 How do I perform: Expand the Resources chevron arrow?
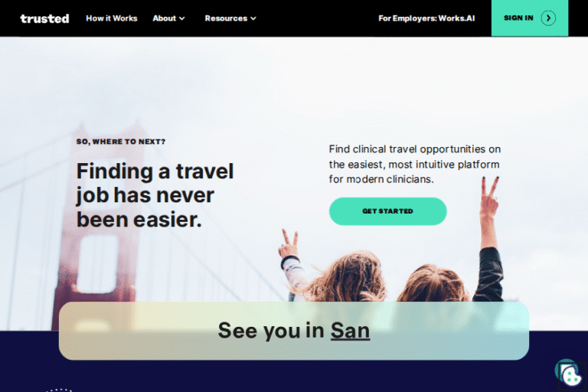pos(253,18)
